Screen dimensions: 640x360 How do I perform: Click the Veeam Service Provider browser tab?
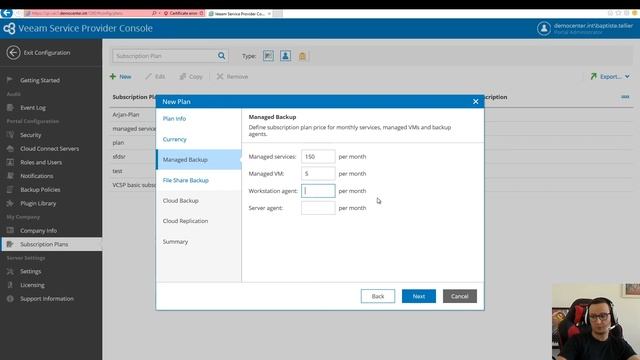click(240, 13)
